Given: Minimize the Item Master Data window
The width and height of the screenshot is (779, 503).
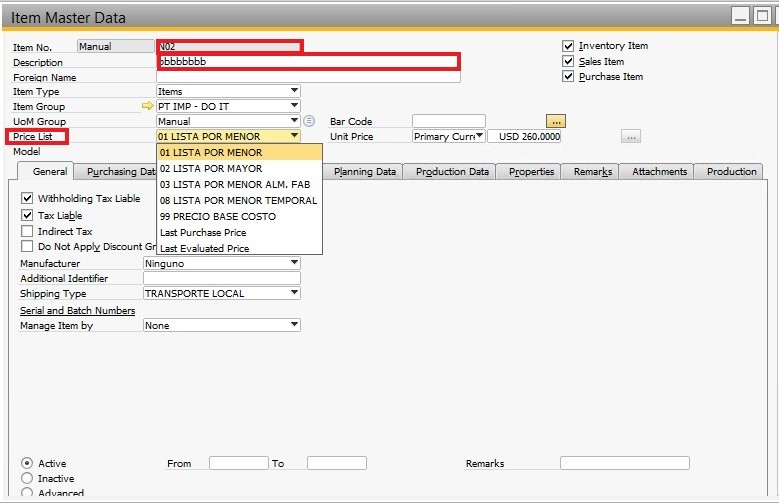Looking at the screenshot, I should pyautogui.click(x=739, y=16).
